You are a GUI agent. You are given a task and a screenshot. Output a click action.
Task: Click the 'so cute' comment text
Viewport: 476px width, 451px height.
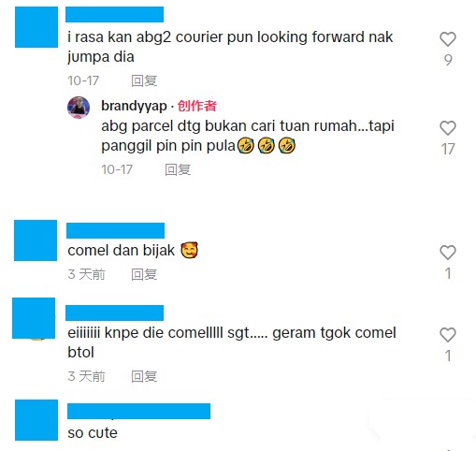pos(93,432)
